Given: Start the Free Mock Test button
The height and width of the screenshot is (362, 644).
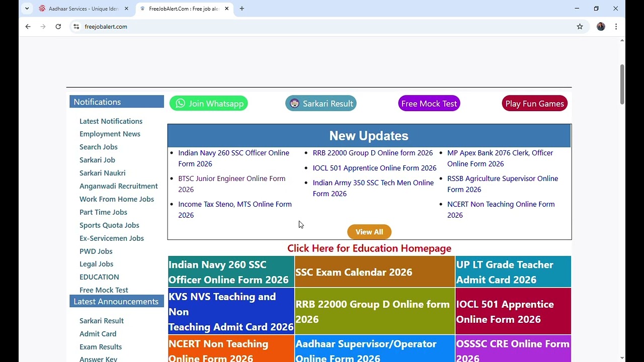Looking at the screenshot, I should click(429, 104).
